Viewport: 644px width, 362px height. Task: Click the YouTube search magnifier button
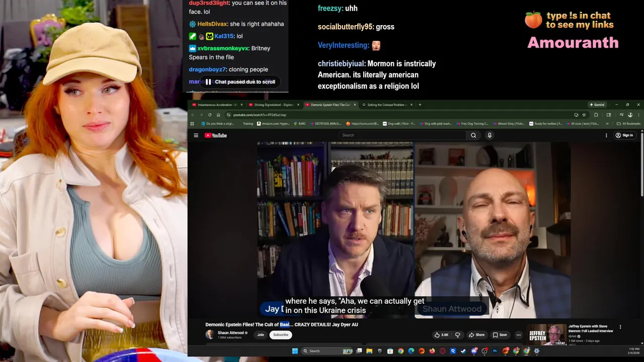(473, 135)
